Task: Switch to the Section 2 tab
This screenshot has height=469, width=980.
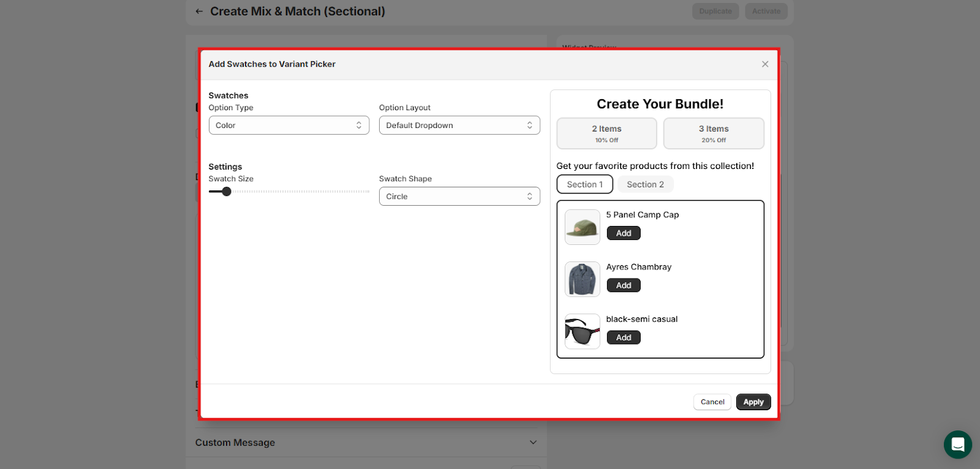Action: click(x=645, y=184)
